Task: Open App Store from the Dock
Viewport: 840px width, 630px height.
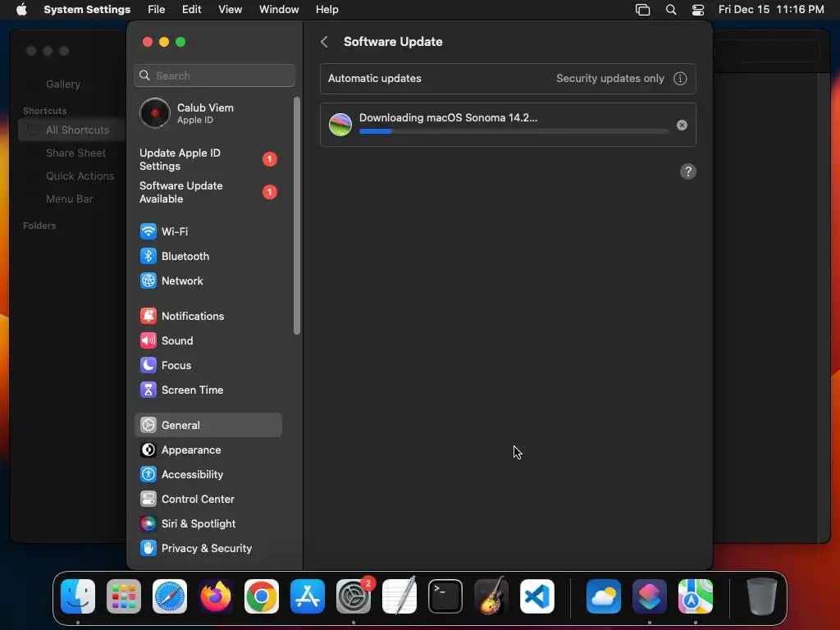Action: click(x=308, y=596)
